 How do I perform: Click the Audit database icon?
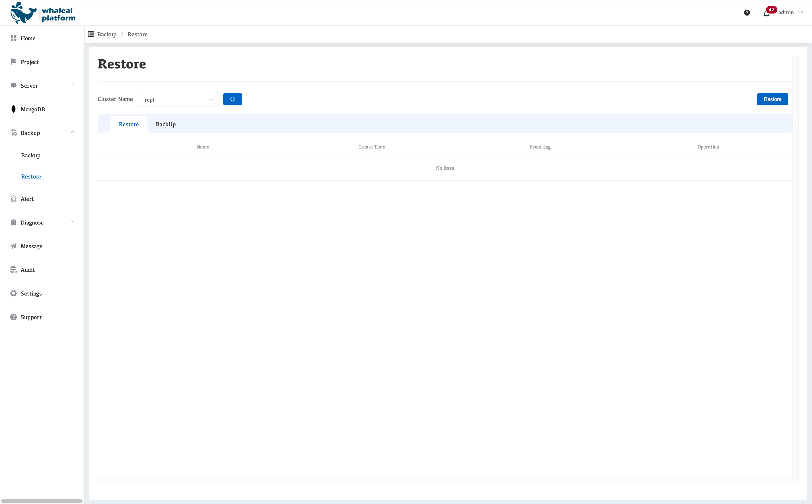pos(13,270)
